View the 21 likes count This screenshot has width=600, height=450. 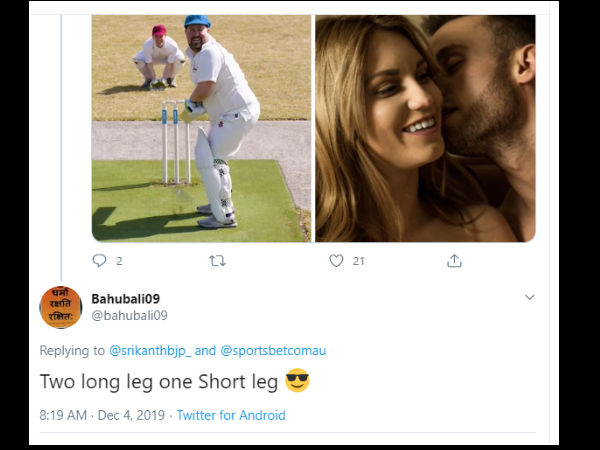click(357, 261)
